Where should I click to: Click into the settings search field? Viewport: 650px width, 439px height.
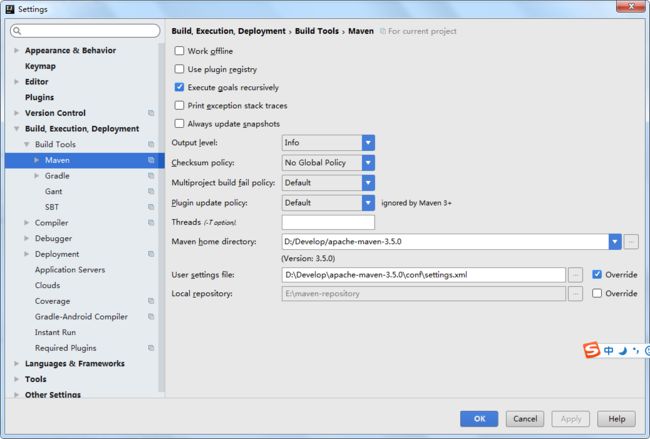coord(85,31)
